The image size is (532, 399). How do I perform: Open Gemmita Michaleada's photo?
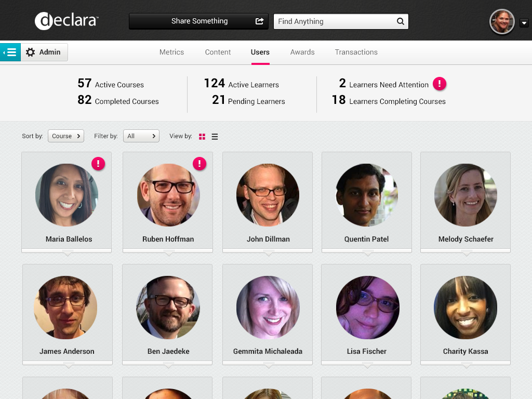tap(268, 308)
